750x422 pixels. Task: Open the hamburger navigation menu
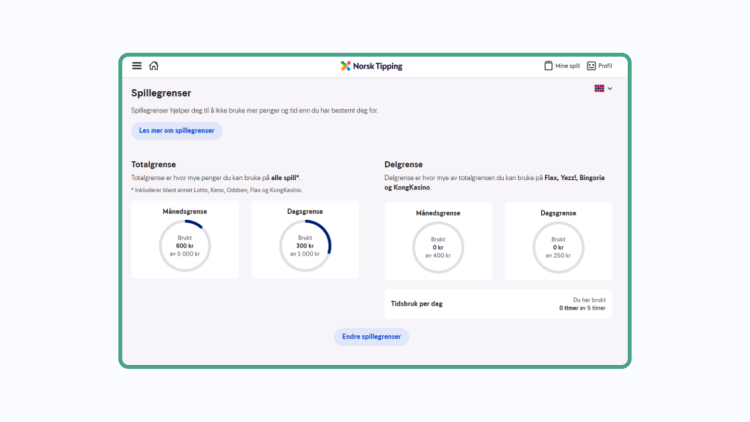point(137,66)
